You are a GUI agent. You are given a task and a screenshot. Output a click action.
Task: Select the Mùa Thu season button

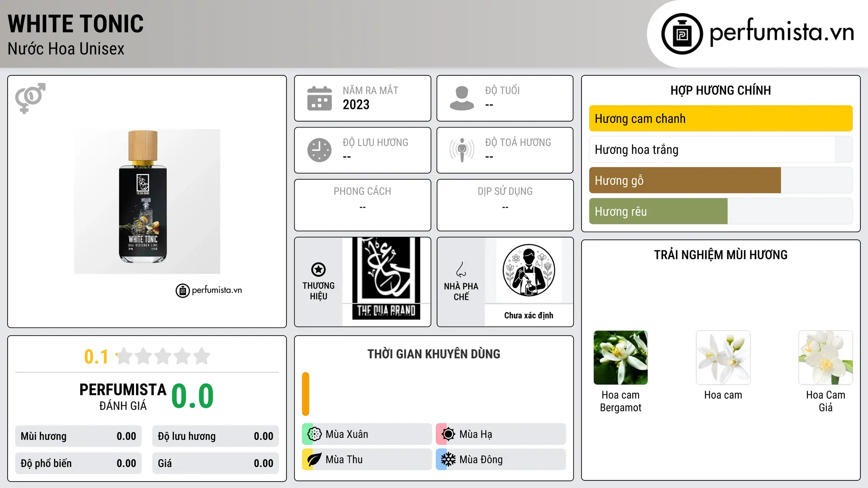point(367,460)
